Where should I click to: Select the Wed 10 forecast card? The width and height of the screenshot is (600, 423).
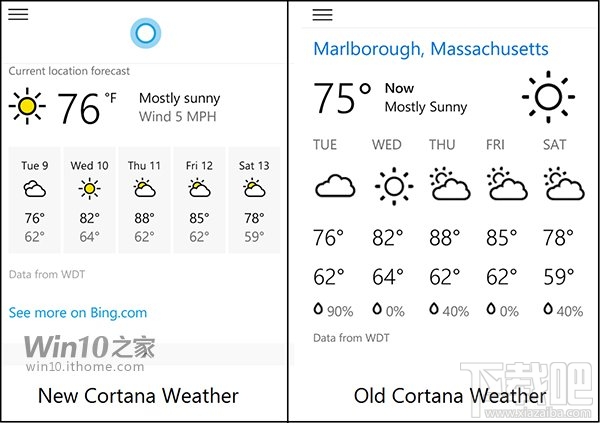pyautogui.click(x=90, y=200)
